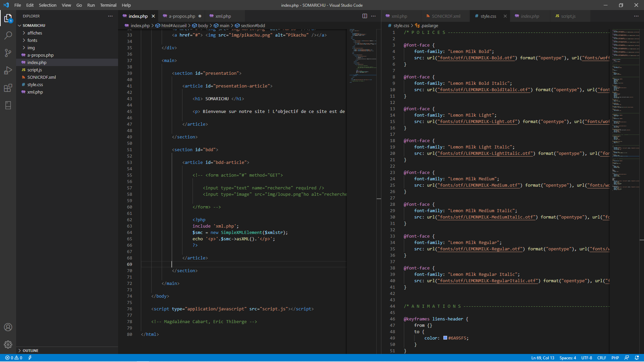Switch to the SONICRDF.xml tab

coord(446,16)
